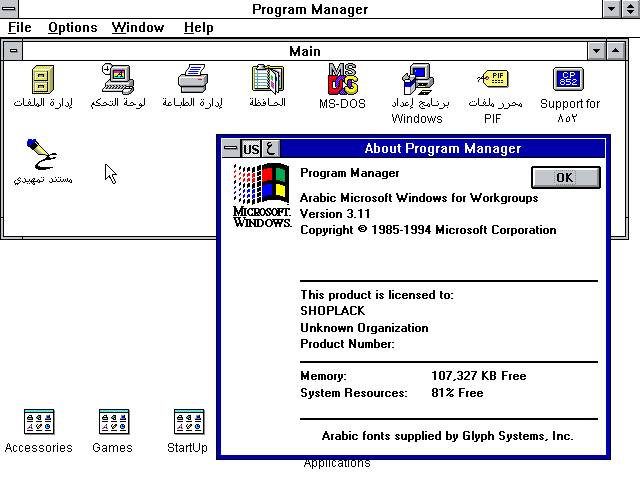The width and height of the screenshot is (640, 480).
Task: Click the Windows logo in About dialog
Action: 262,195
